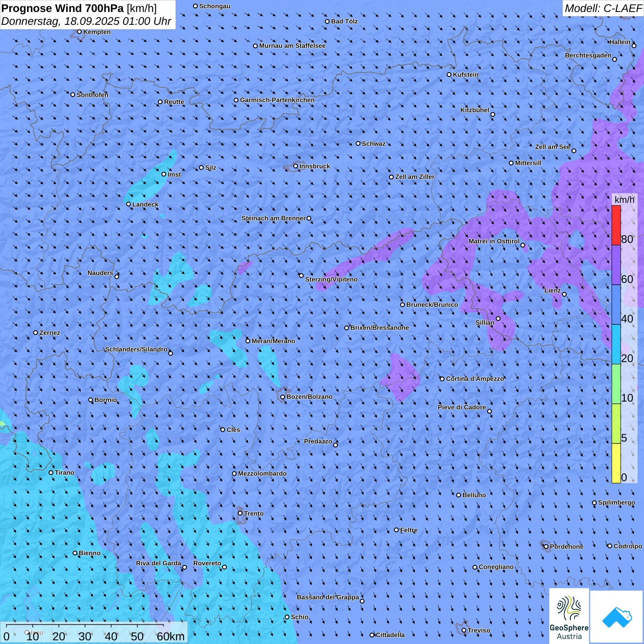Select the red 80 km/h legend color
644x644 pixels.
click(x=616, y=225)
